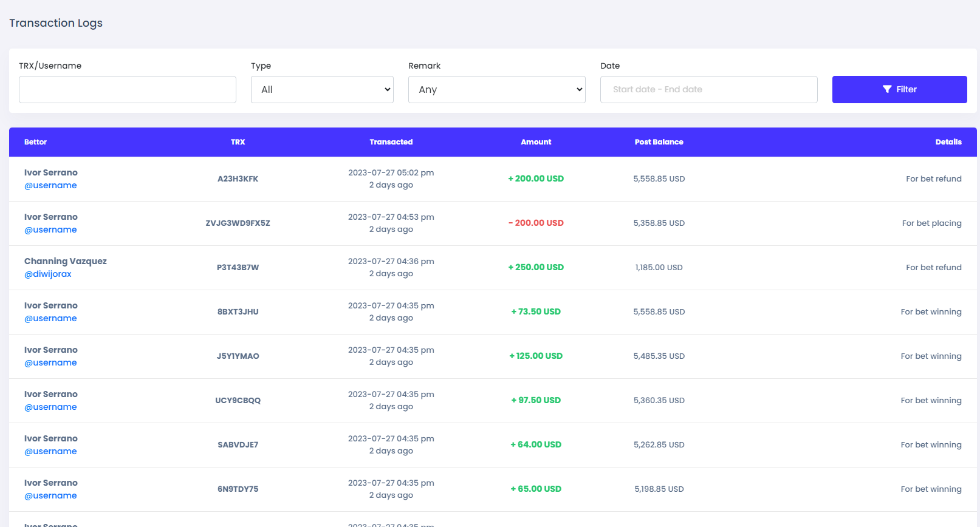This screenshot has height=527, width=980.
Task: Select the @username link in the J5Y1YMAO row
Action: [50, 362]
